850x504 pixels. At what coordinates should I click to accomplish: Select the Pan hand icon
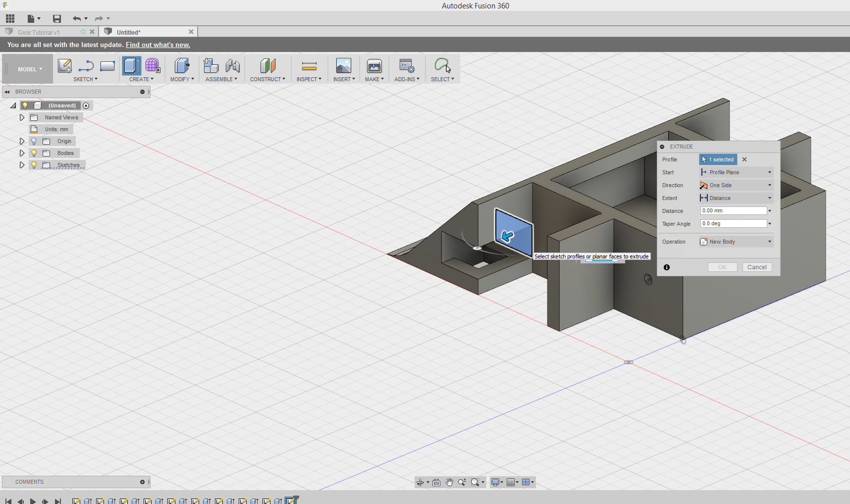(x=449, y=482)
